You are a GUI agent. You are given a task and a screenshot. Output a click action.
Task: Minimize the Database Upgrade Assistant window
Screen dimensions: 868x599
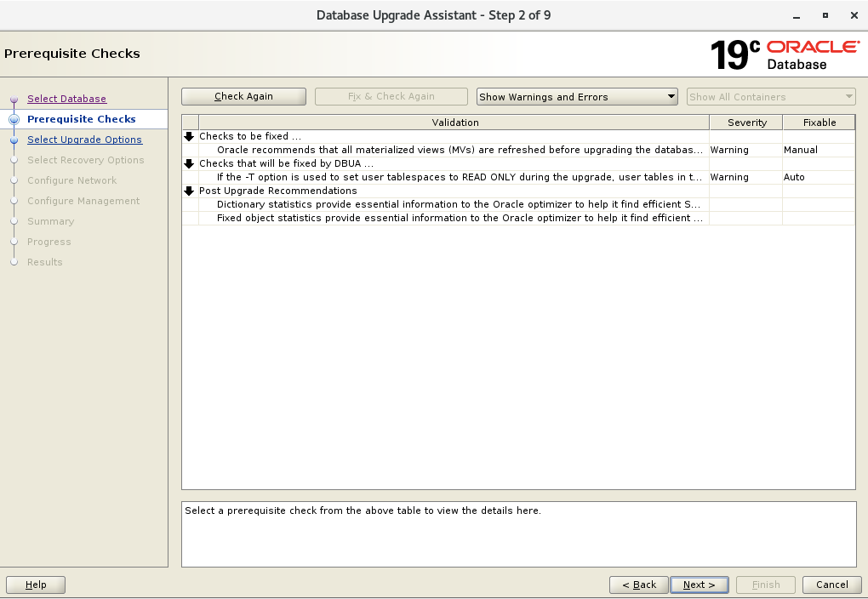pyautogui.click(x=797, y=16)
